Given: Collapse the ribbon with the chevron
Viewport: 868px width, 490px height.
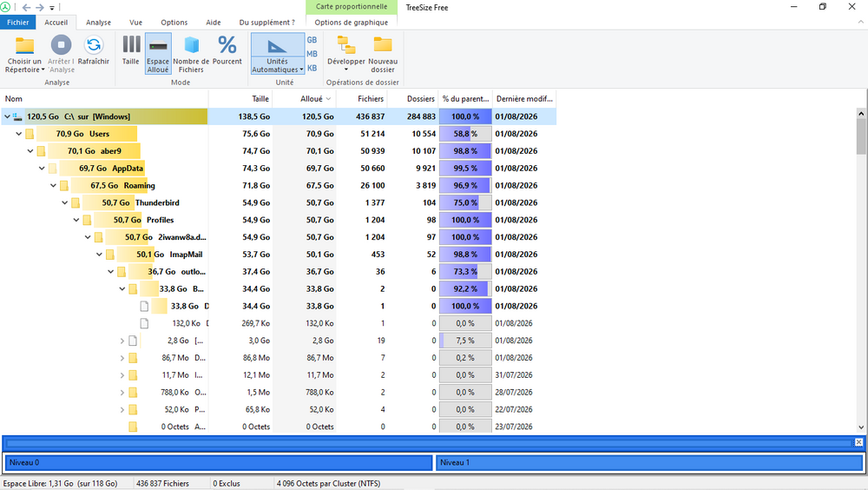Looking at the screenshot, I should point(860,23).
